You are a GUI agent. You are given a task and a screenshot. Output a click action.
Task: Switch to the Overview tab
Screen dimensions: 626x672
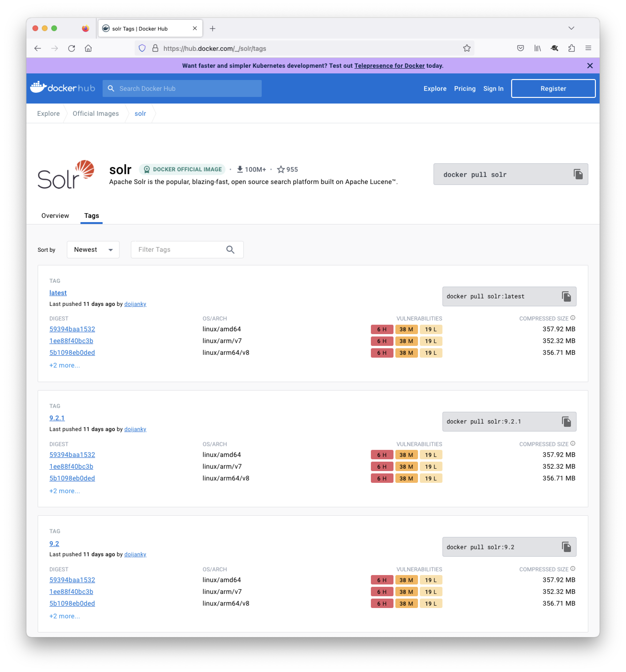pos(55,216)
